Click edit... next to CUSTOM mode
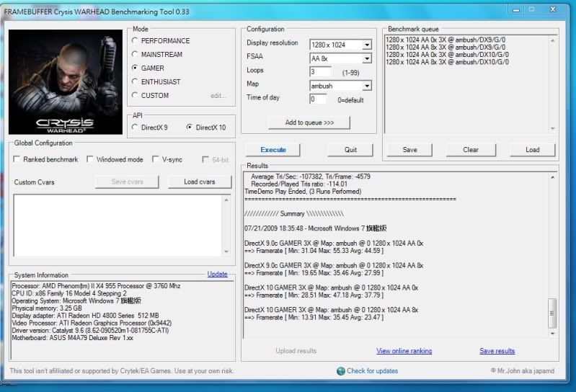Screen dimensions: 576x392 click(x=218, y=96)
